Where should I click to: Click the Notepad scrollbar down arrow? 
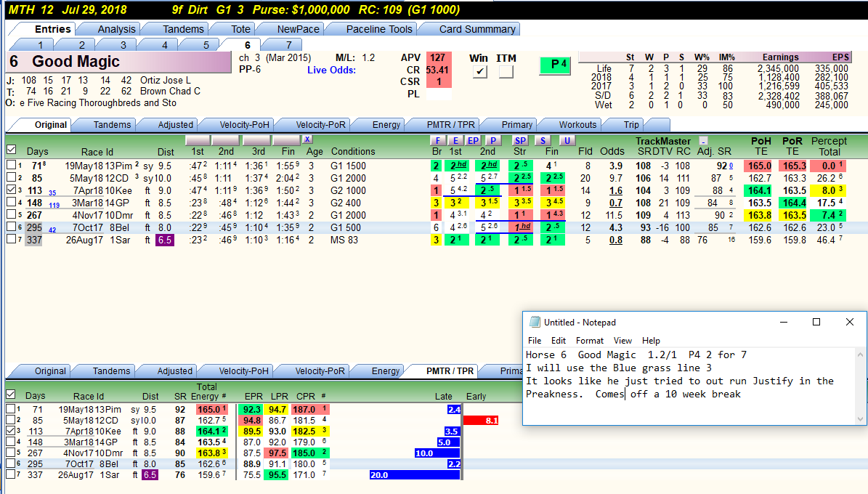(860, 418)
